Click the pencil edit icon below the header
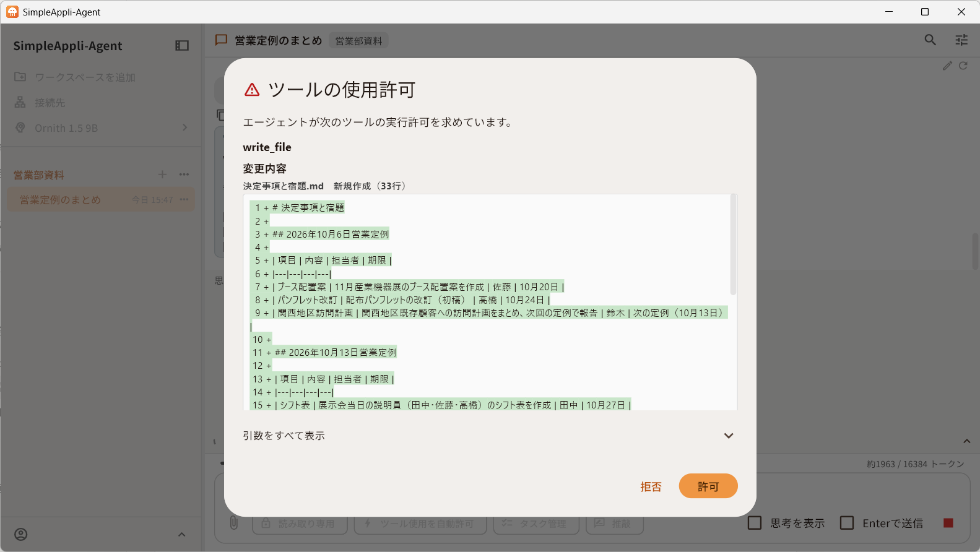 947,66
